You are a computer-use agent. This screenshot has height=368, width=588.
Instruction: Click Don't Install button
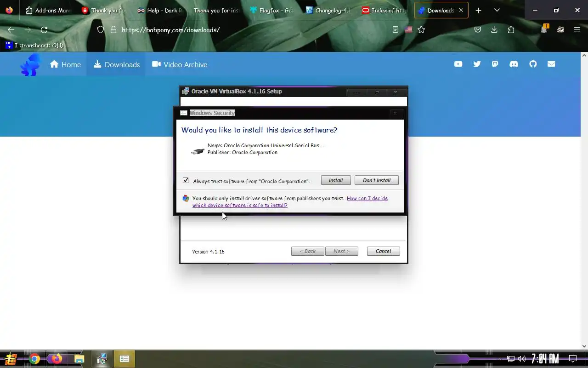[377, 180]
